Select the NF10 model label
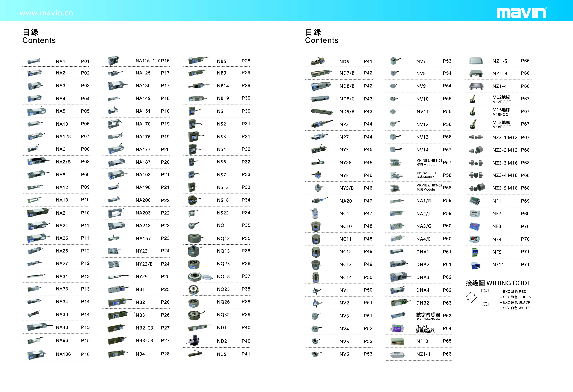 (x=422, y=341)
